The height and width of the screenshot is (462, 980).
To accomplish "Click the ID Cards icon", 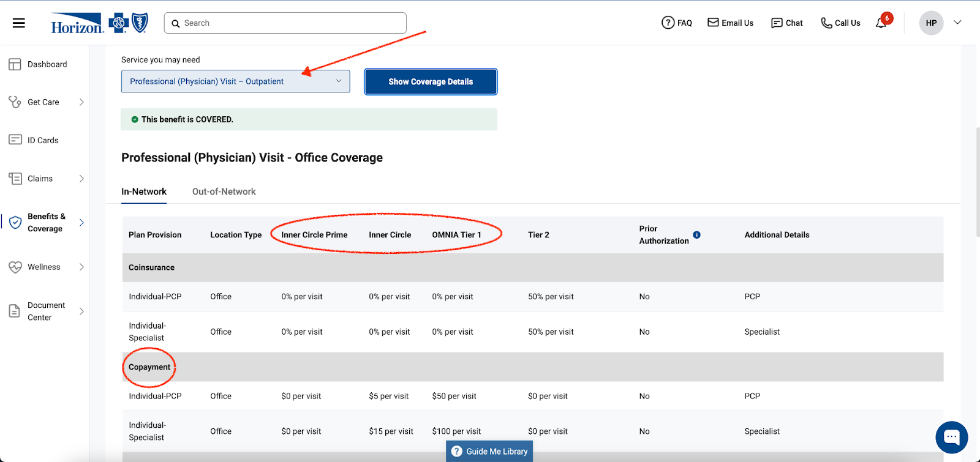I will (x=15, y=140).
